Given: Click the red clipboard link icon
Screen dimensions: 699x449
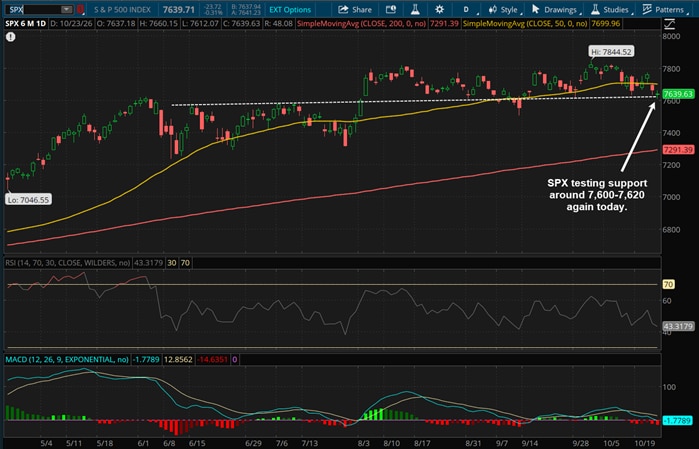Looking at the screenshot, I should tap(80, 9).
